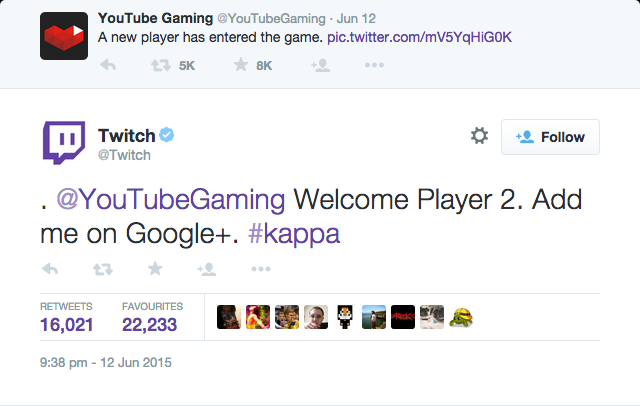The width and height of the screenshot is (640, 406).
Task: Favourite the YouTube Gaming tweet
Action: coord(241,65)
